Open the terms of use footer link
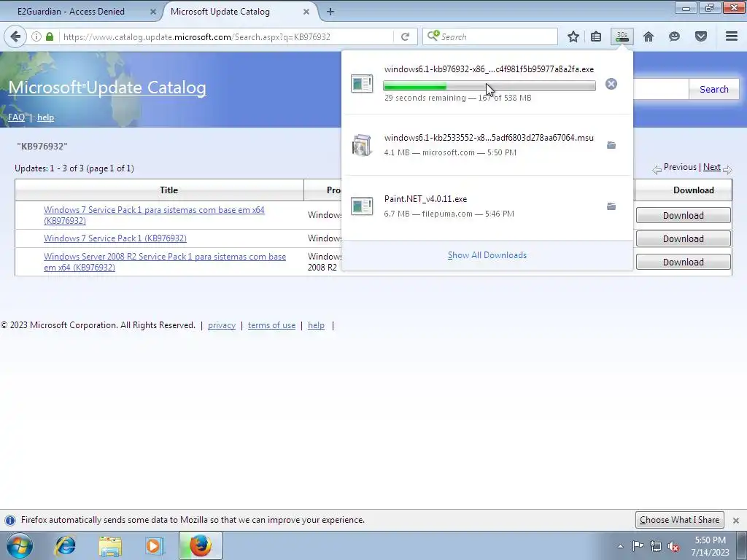This screenshot has height=560, width=747. point(271,325)
